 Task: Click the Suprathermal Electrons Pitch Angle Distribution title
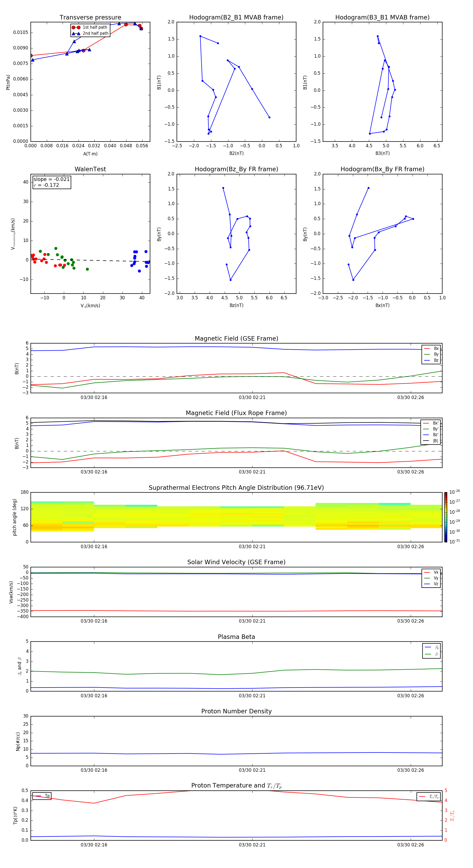pyautogui.click(x=236, y=488)
